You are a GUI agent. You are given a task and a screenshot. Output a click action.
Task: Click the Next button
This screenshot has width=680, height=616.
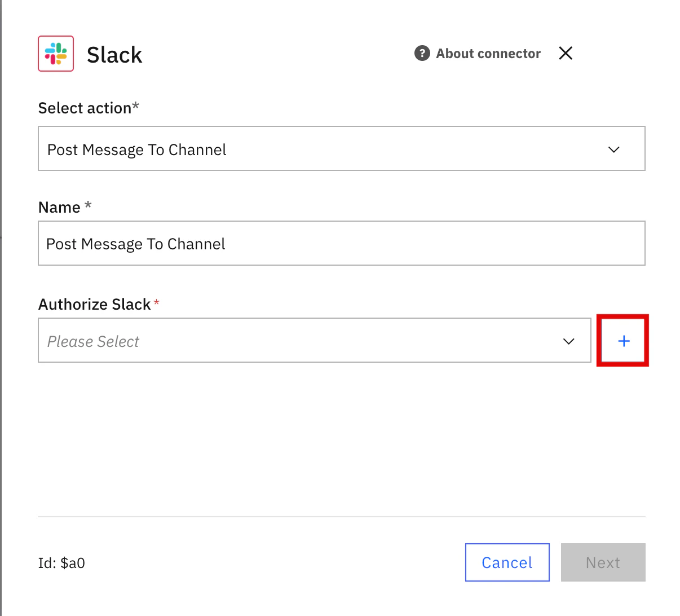(603, 562)
